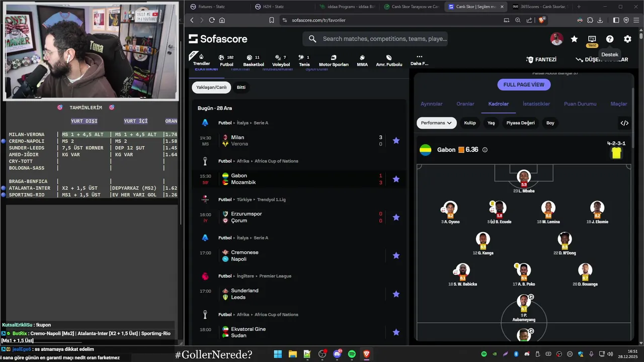Expand Daha Fazla sports menu
The width and height of the screenshot is (644, 362).
pyautogui.click(x=419, y=60)
